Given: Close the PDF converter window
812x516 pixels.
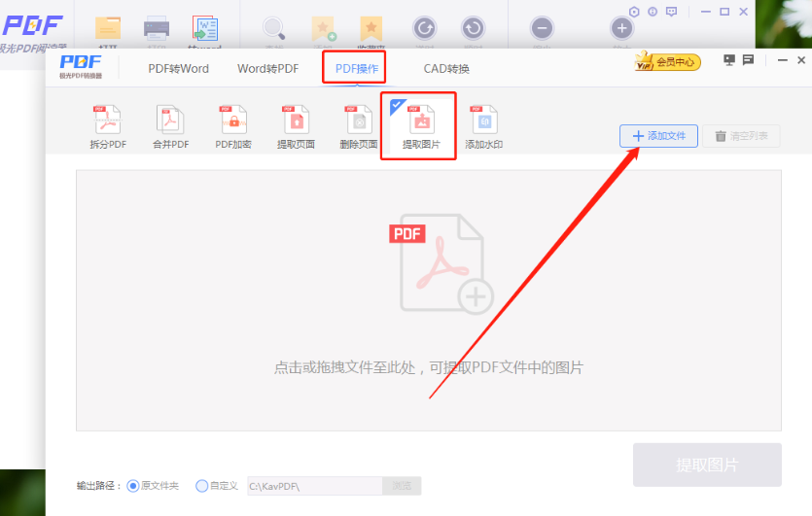Looking at the screenshot, I should coord(801,60).
